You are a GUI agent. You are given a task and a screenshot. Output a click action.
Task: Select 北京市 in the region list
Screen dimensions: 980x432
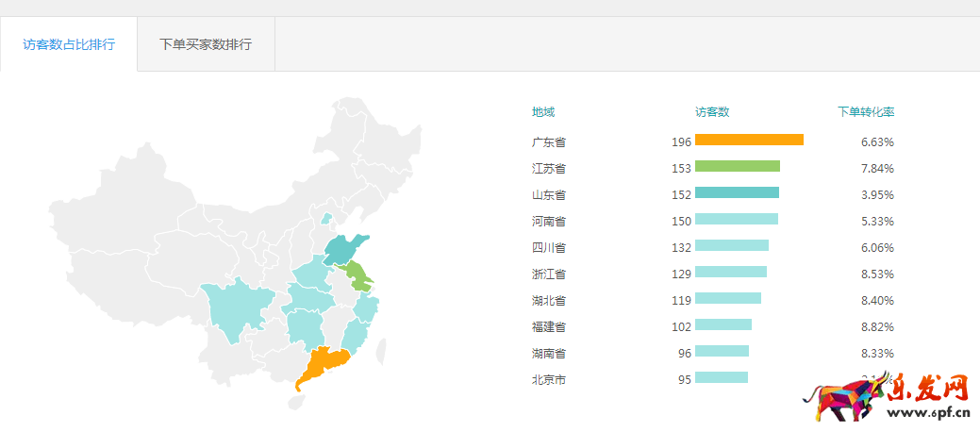click(x=549, y=379)
